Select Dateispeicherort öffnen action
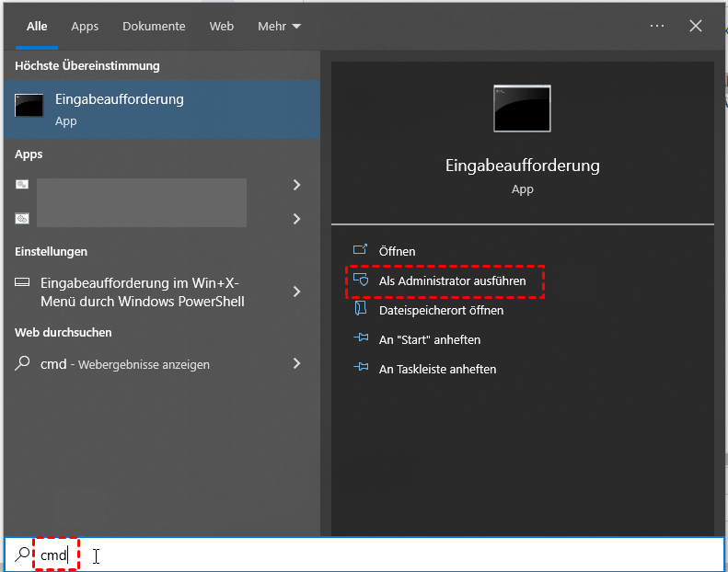The image size is (728, 572). (441, 311)
